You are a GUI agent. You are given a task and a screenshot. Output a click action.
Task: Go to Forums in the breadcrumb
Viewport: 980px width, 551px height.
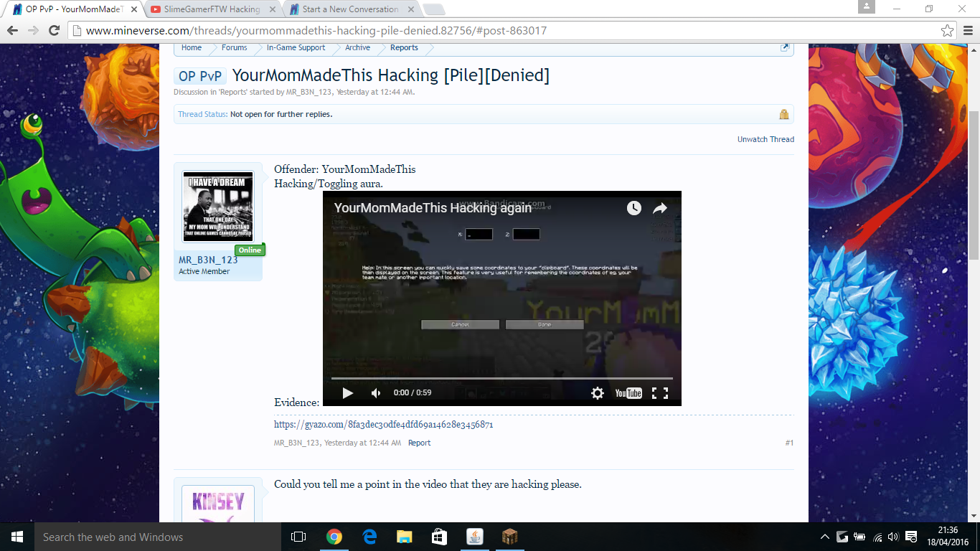(x=234, y=47)
